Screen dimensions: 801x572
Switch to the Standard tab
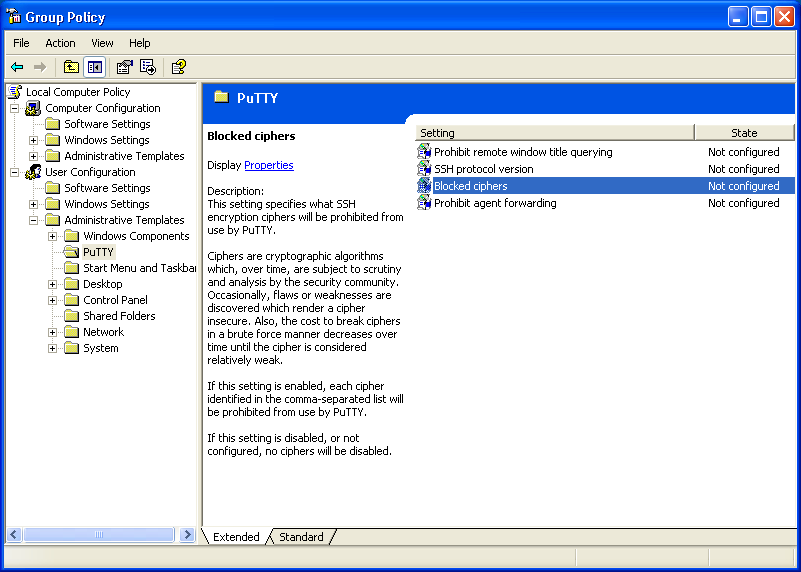coord(301,537)
